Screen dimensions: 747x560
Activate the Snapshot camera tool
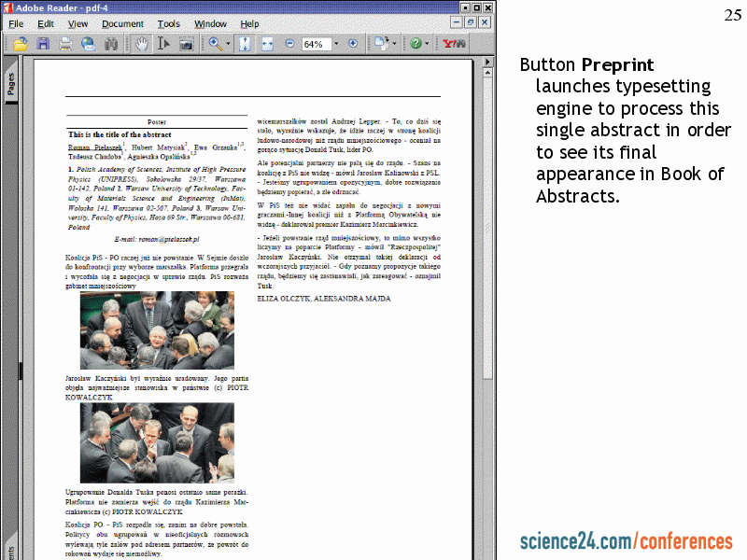[x=187, y=44]
